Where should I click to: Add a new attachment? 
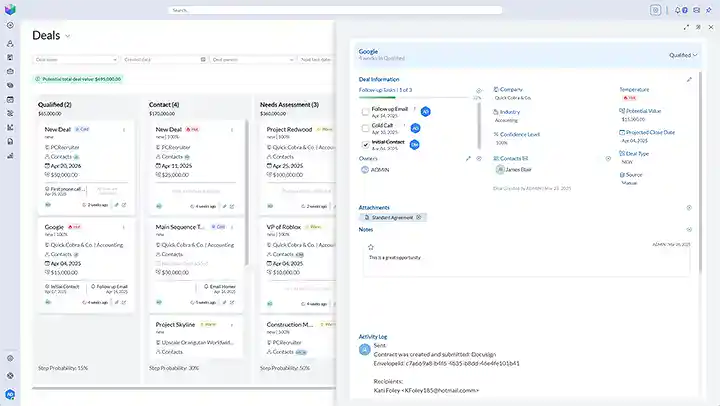pos(689,208)
